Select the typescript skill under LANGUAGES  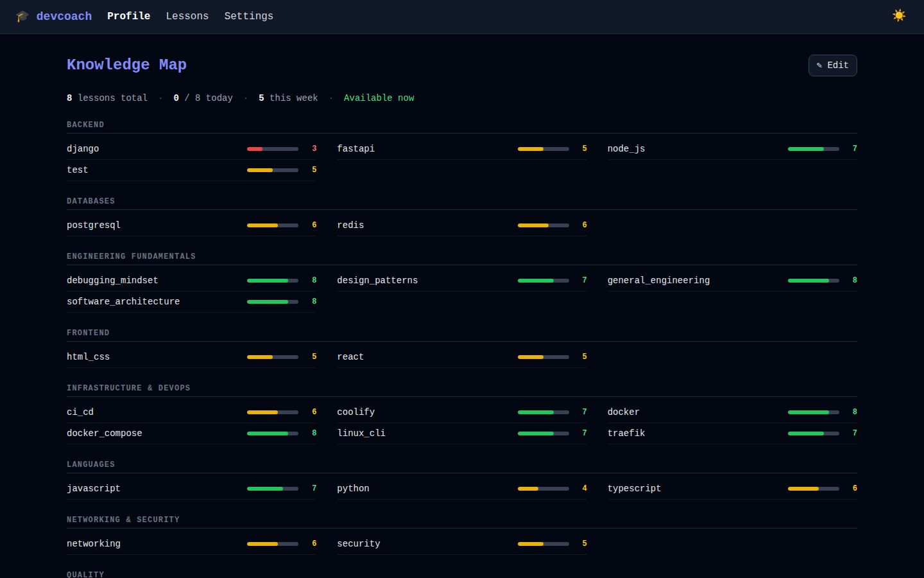[x=634, y=488]
